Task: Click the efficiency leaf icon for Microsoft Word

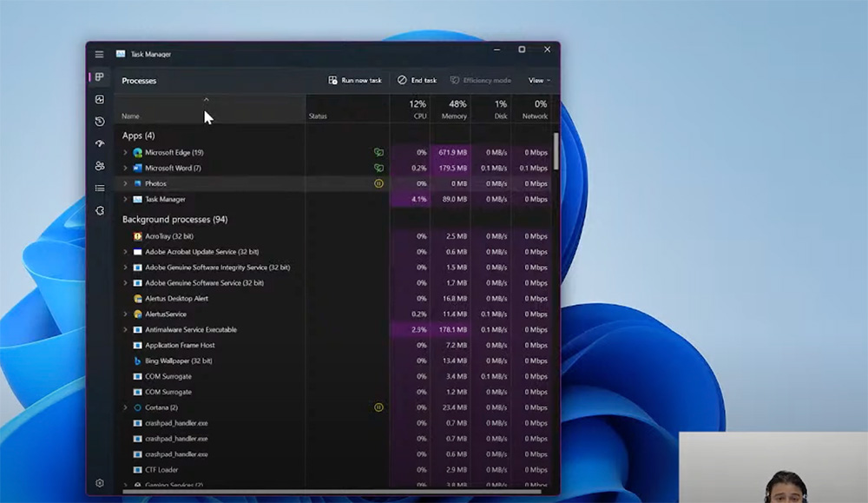Action: 378,168
